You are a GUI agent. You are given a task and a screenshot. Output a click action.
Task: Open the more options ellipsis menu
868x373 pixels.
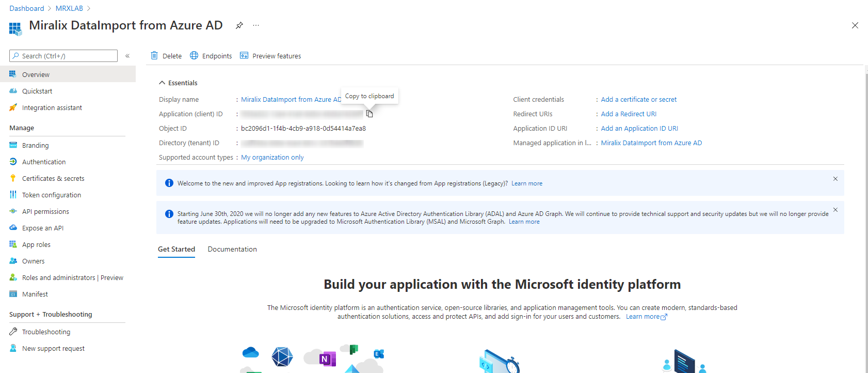pyautogui.click(x=256, y=25)
